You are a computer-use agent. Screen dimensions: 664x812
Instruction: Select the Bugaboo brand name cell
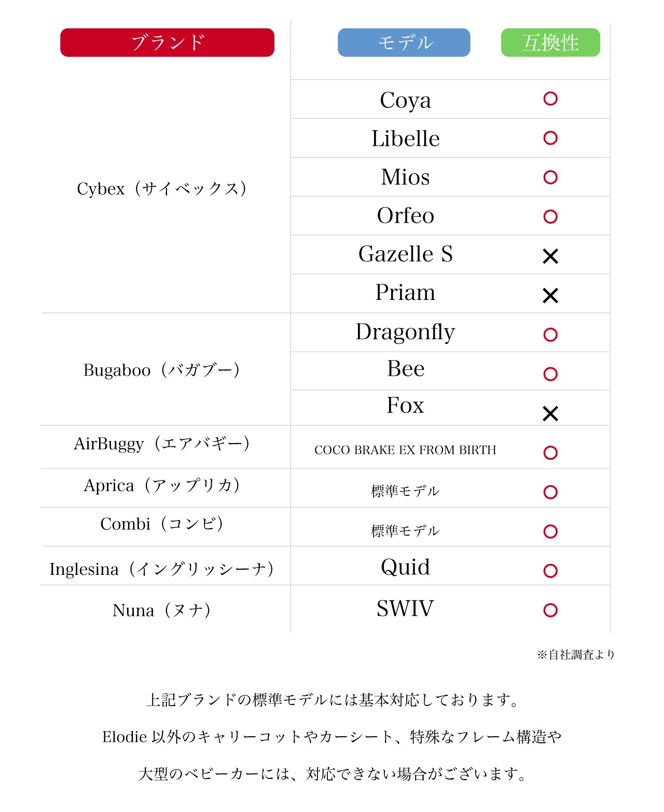click(161, 370)
